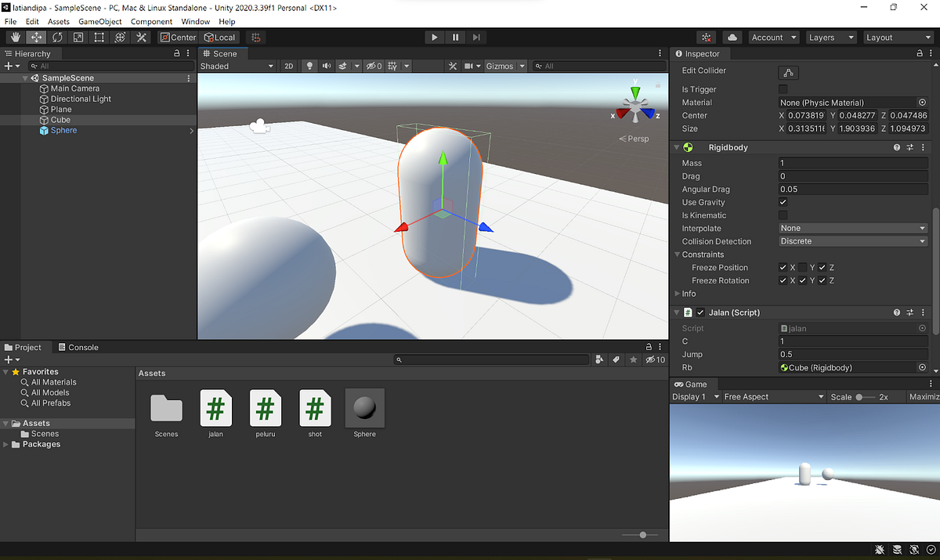Image resolution: width=940 pixels, height=560 pixels.
Task: Disable Use Gravity on the Rigidbody
Action: pyautogui.click(x=782, y=202)
